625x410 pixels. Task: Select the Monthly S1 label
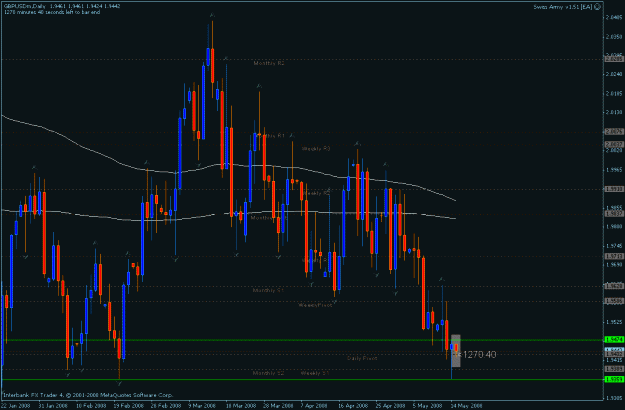268,290
